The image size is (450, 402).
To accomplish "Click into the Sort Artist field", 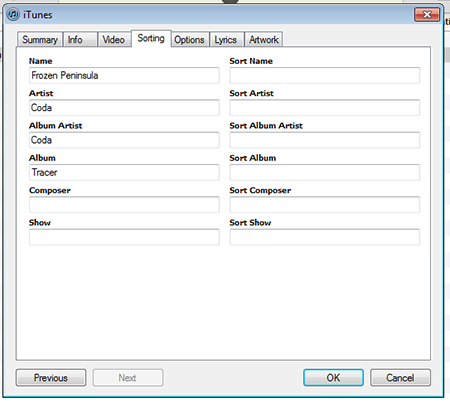I will tap(324, 108).
